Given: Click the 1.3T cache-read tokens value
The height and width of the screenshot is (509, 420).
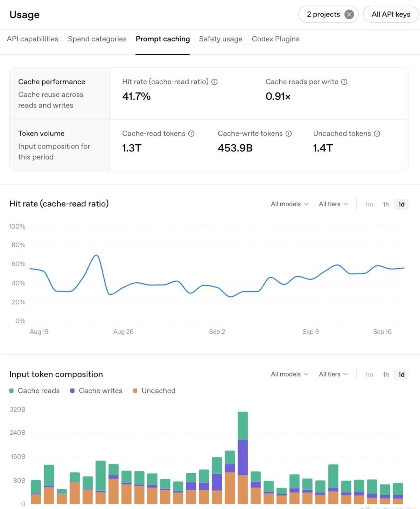Looking at the screenshot, I should pos(132,148).
